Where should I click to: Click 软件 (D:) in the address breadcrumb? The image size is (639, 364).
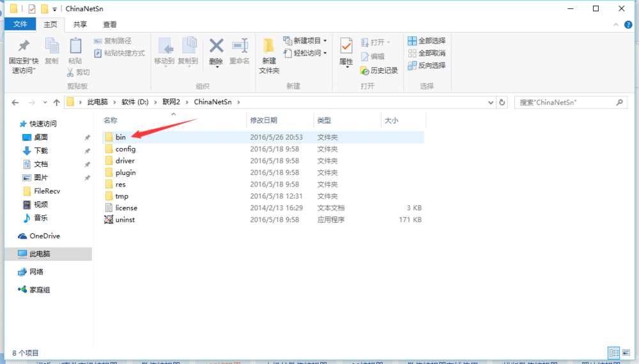coord(135,102)
